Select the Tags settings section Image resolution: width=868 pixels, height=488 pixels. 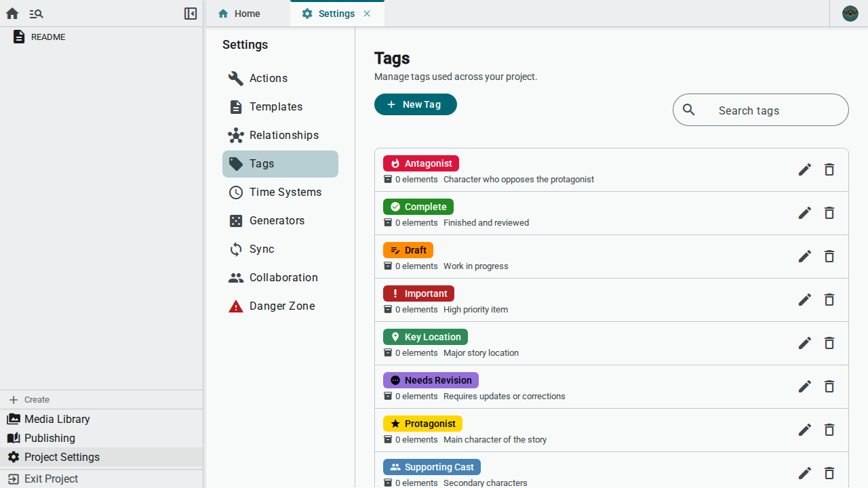[x=280, y=164]
